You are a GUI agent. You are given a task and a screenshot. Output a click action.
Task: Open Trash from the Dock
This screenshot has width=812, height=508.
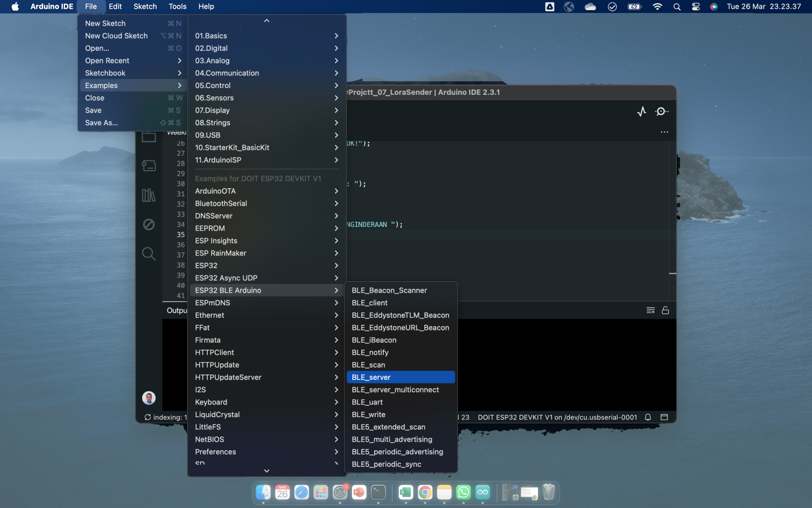(x=549, y=493)
